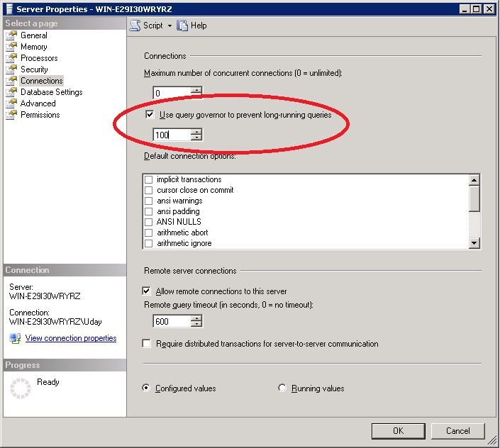Click the General page icon
The width and height of the screenshot is (500, 448).
click(11, 35)
